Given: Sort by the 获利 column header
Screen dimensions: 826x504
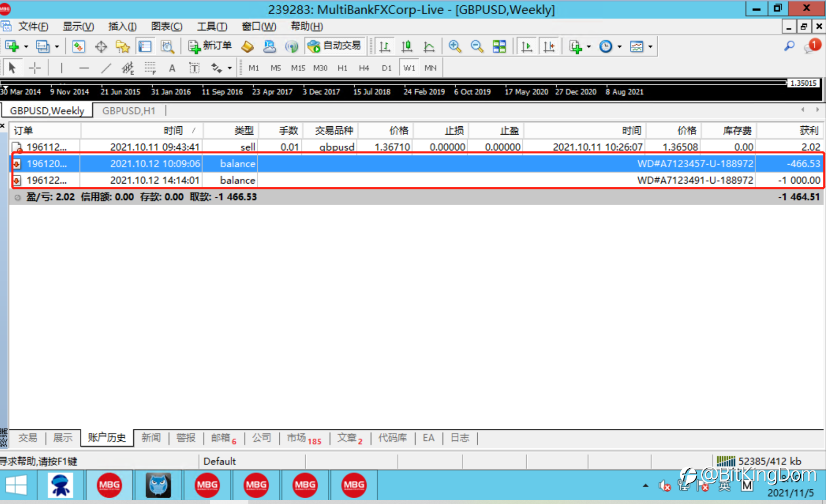Looking at the screenshot, I should 789,130.
